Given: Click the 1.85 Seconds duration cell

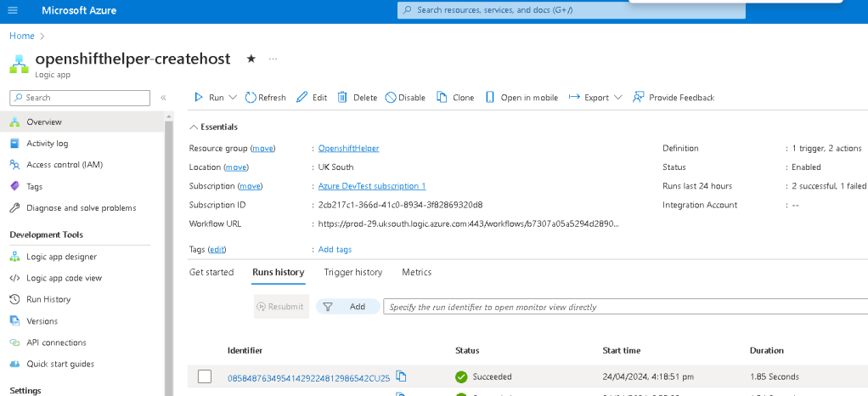Looking at the screenshot, I should tap(775, 376).
